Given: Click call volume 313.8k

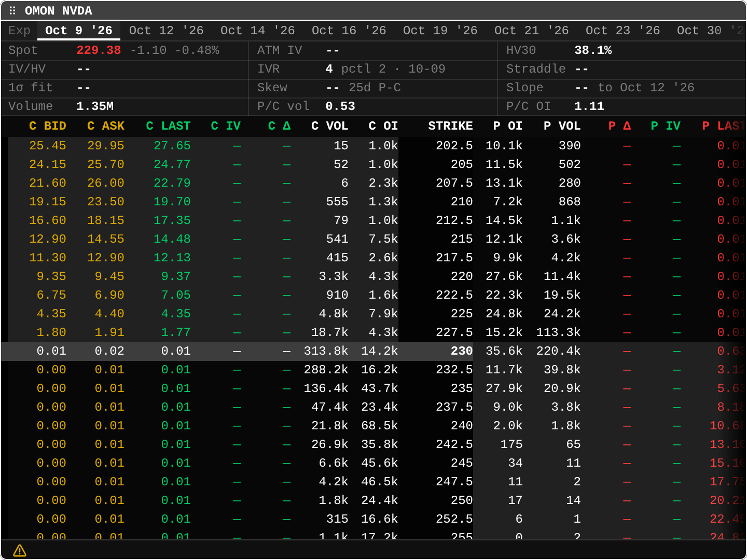Looking at the screenshot, I should (326, 351).
